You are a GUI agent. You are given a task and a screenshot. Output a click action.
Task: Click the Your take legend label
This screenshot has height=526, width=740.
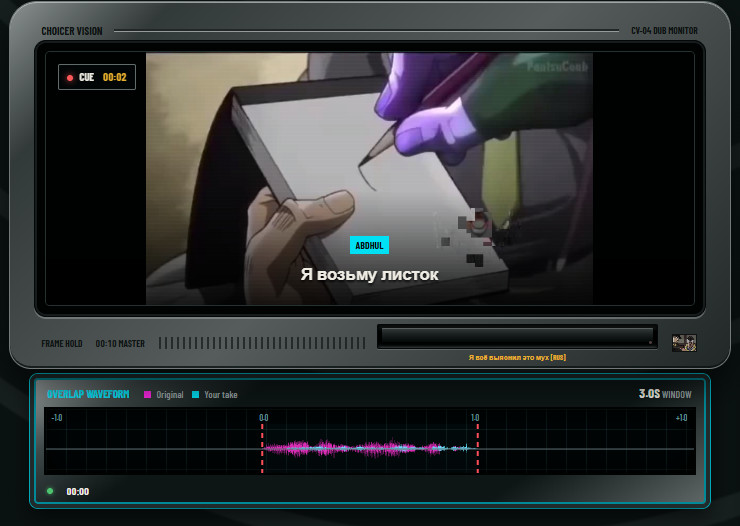coord(221,395)
